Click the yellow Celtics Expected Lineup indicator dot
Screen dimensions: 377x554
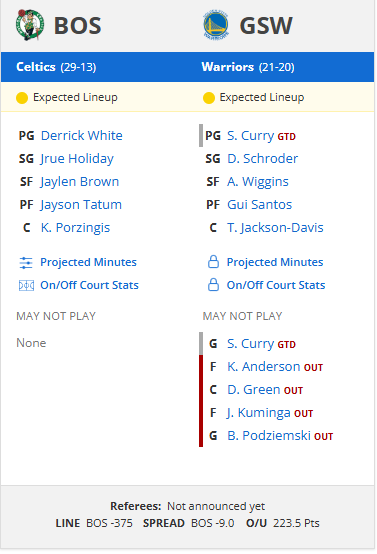[22, 98]
